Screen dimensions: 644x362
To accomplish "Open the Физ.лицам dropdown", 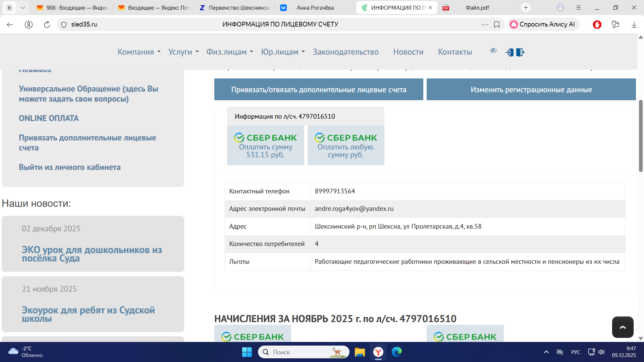I will [x=229, y=52].
